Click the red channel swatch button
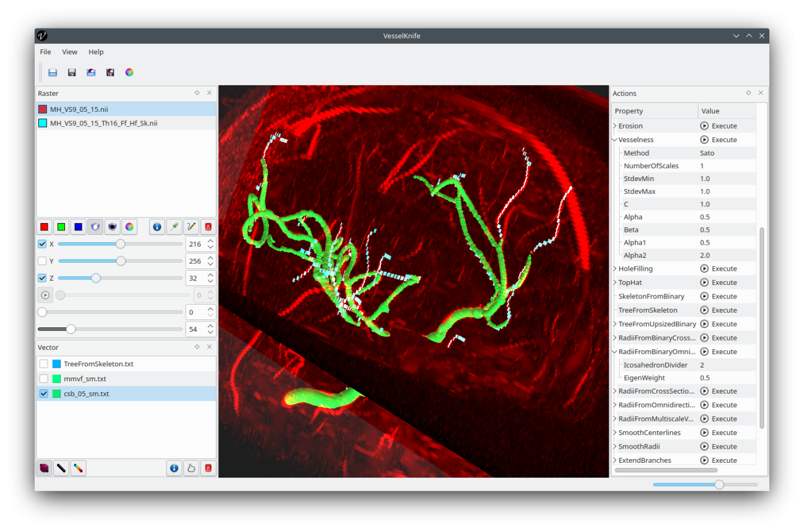 pyautogui.click(x=45, y=227)
